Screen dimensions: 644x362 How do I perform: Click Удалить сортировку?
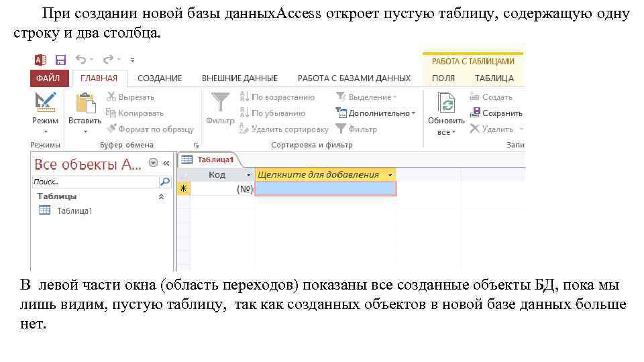pyautogui.click(x=284, y=129)
